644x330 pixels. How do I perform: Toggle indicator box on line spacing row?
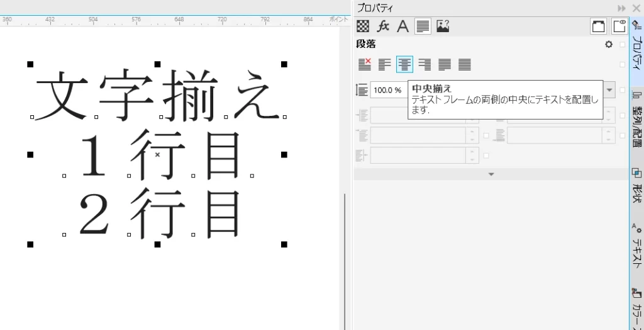coord(623,90)
